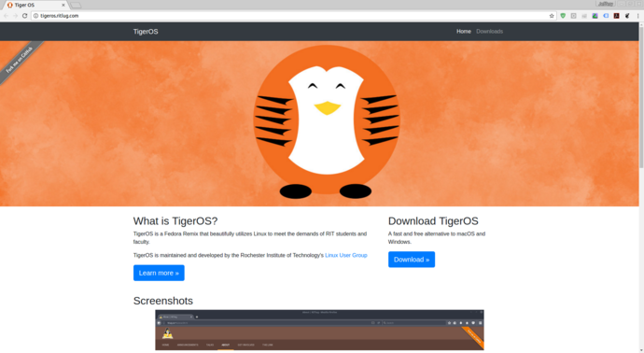Screen dimensions: 644x353
Task: Open the screenshot preview image thumbnail
Action: (x=319, y=330)
